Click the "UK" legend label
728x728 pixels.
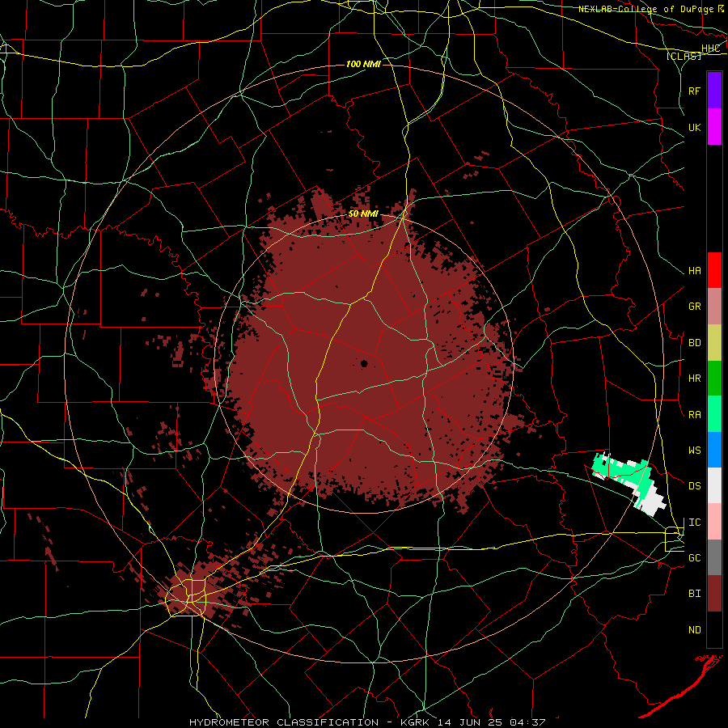point(694,127)
